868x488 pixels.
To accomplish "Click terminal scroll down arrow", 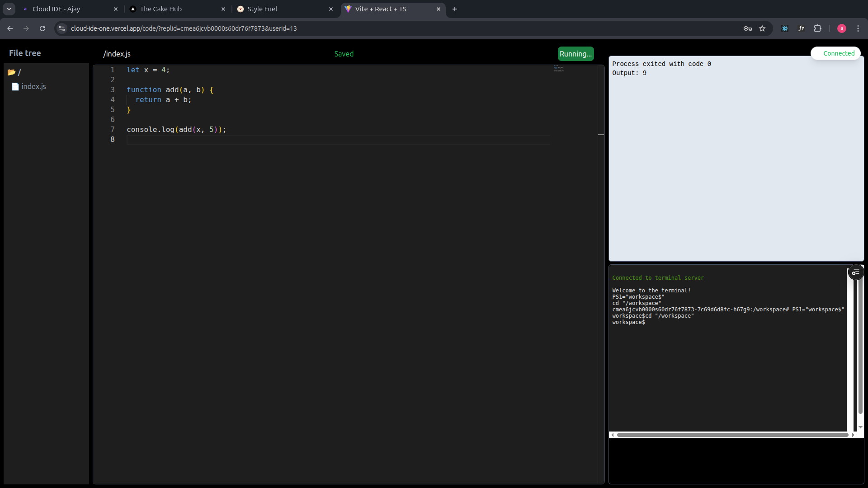I will (860, 427).
